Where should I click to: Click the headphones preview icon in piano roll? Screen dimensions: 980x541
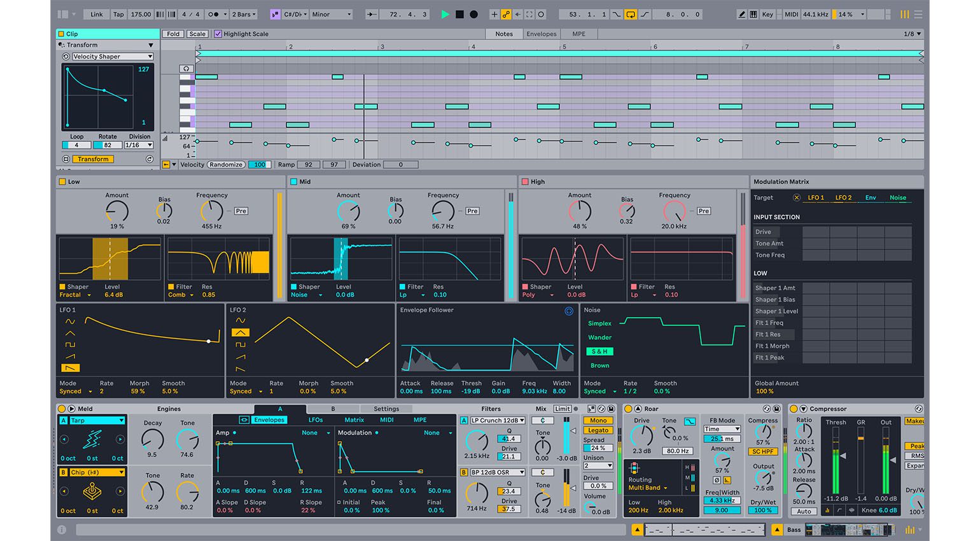(x=186, y=68)
